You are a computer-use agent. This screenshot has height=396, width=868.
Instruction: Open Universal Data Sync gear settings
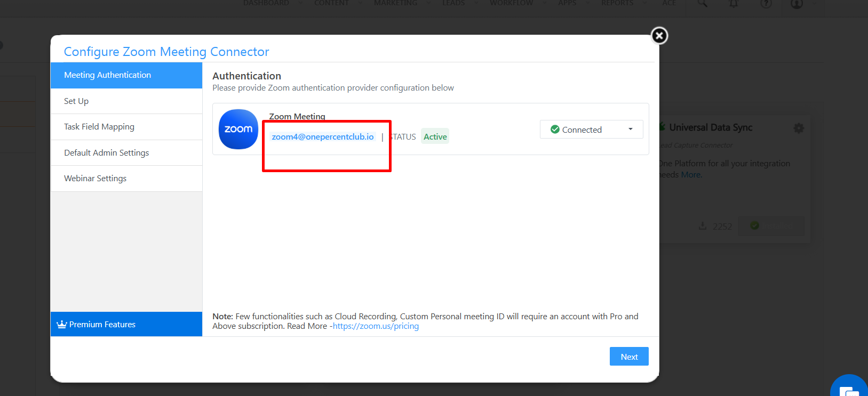(799, 128)
